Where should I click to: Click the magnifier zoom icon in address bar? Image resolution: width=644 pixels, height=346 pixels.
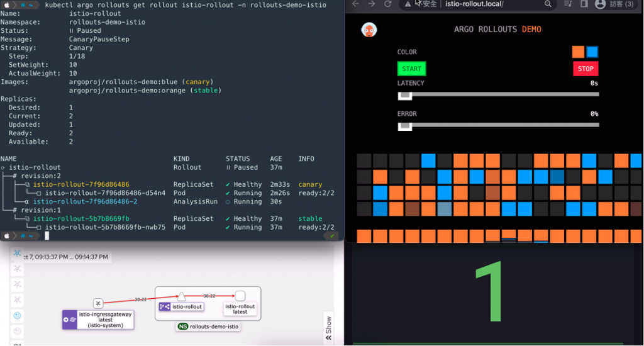tap(548, 4)
